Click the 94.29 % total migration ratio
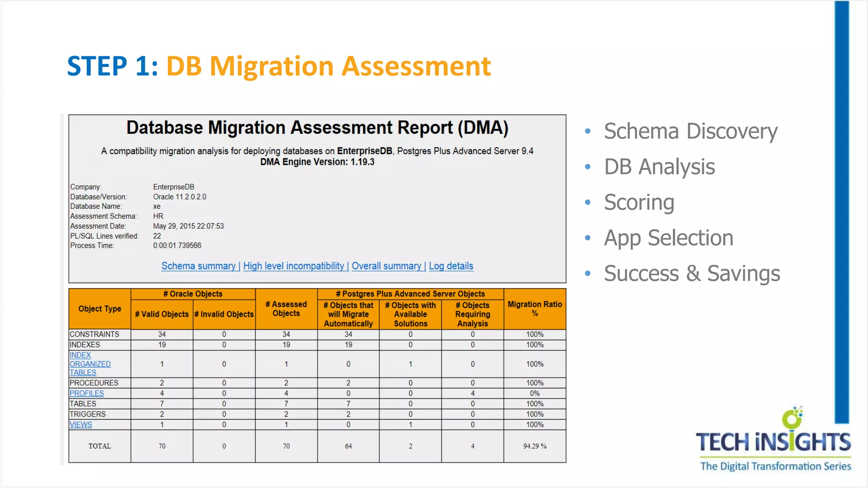Screen dimensions: 868x488 [x=535, y=446]
